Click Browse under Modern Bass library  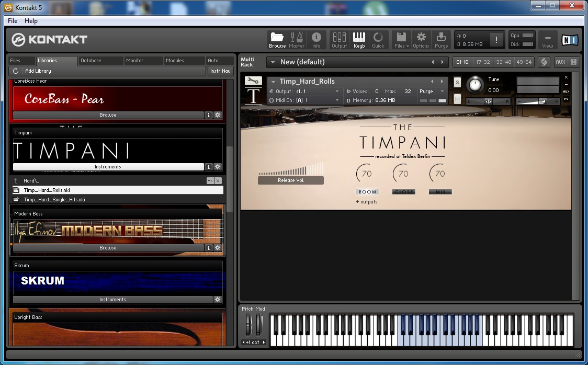click(x=108, y=248)
